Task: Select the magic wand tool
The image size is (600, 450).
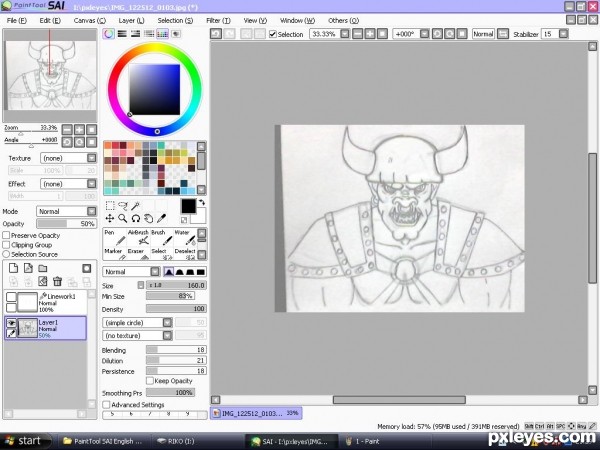Action: coord(135,206)
